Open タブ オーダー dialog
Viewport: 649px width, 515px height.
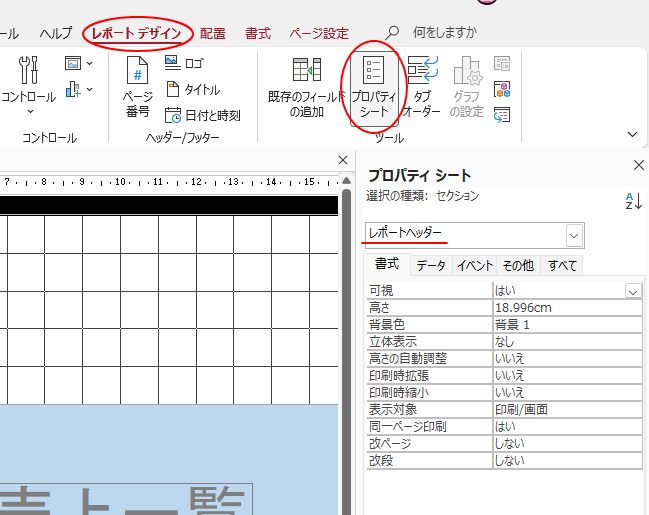point(422,87)
